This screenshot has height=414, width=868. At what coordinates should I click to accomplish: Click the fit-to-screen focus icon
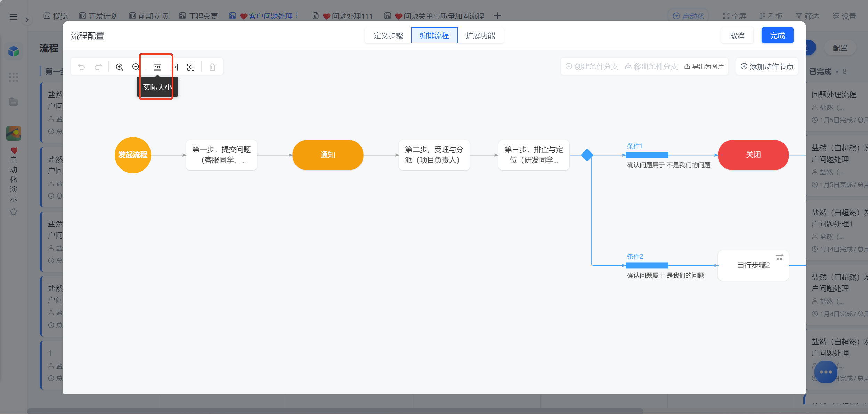(191, 67)
